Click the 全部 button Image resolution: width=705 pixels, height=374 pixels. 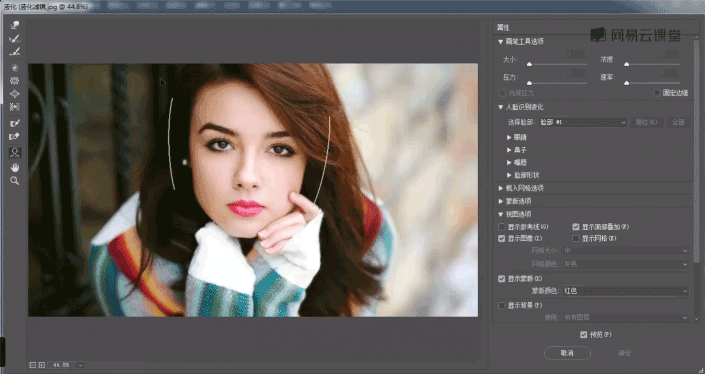(678, 122)
